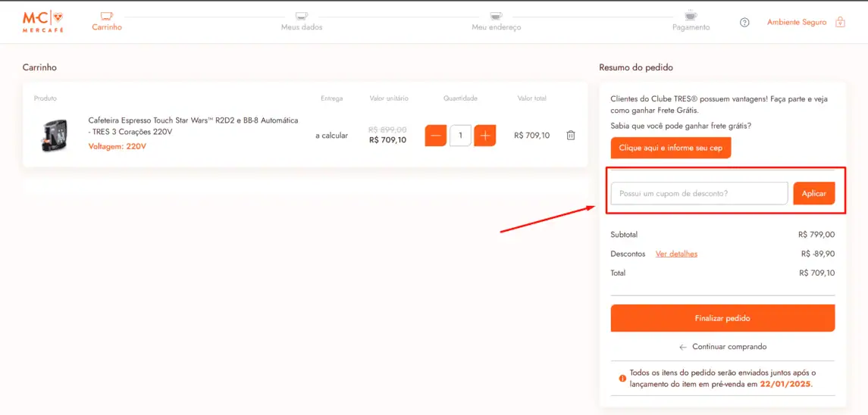Focus the discount coupon input field

(699, 194)
